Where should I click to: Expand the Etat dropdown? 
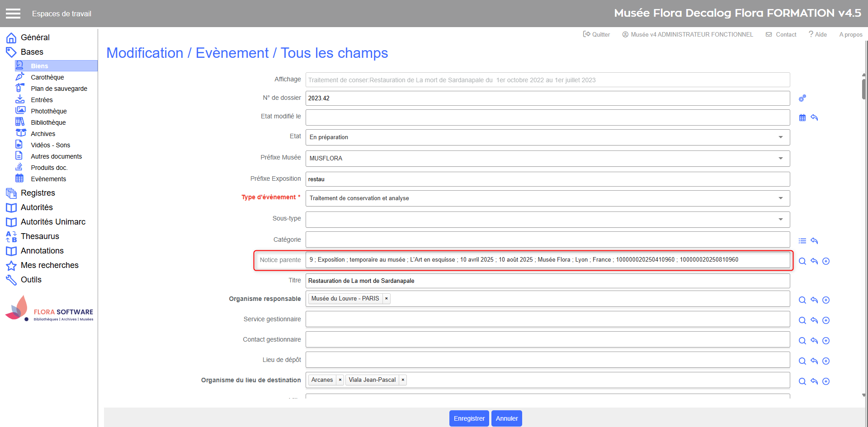(780, 137)
